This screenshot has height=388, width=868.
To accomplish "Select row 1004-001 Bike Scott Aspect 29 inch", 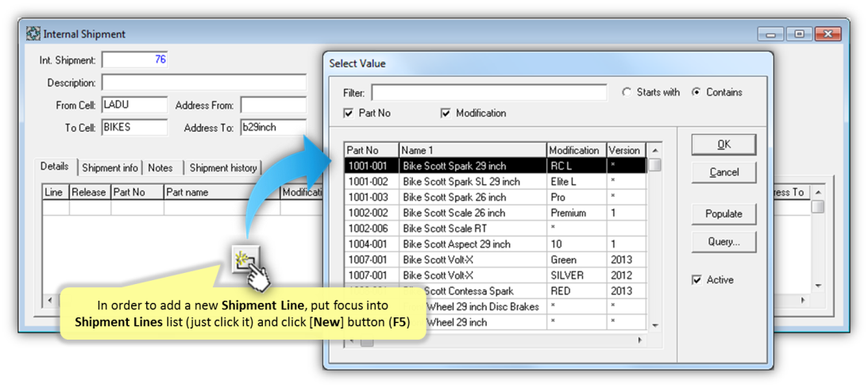I will (495, 244).
